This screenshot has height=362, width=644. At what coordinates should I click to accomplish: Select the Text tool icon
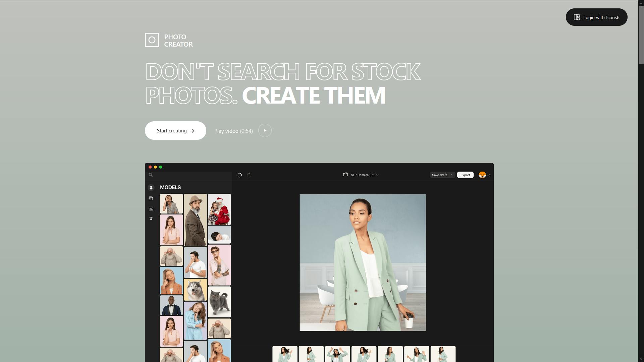point(151,218)
